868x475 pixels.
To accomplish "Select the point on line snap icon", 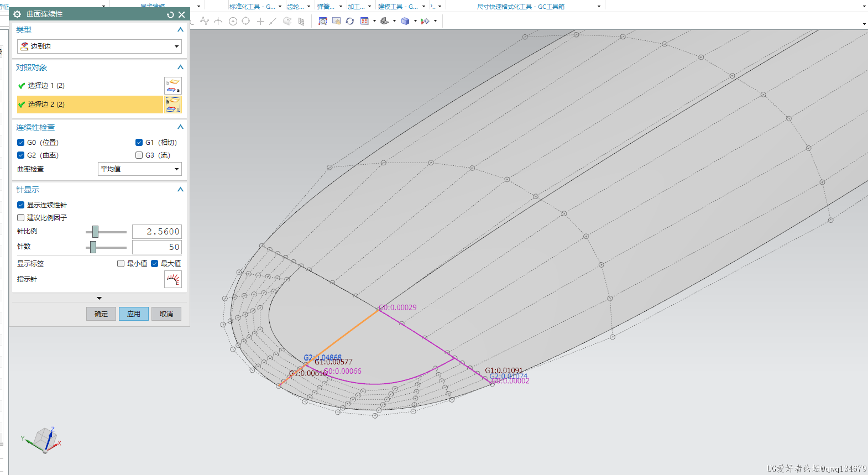I will [273, 21].
